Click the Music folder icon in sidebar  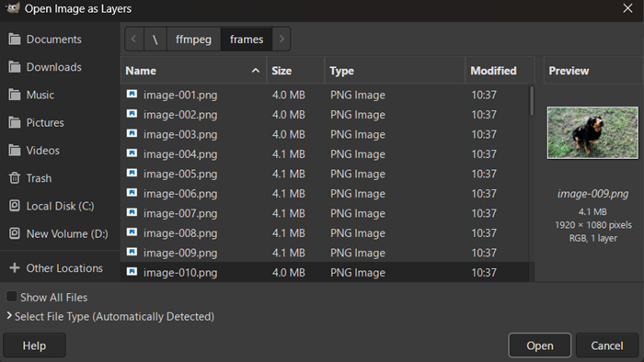pos(15,96)
